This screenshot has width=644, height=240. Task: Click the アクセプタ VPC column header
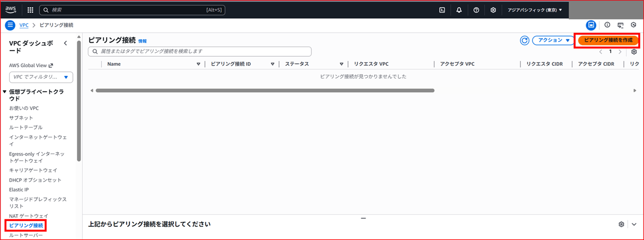click(x=457, y=64)
